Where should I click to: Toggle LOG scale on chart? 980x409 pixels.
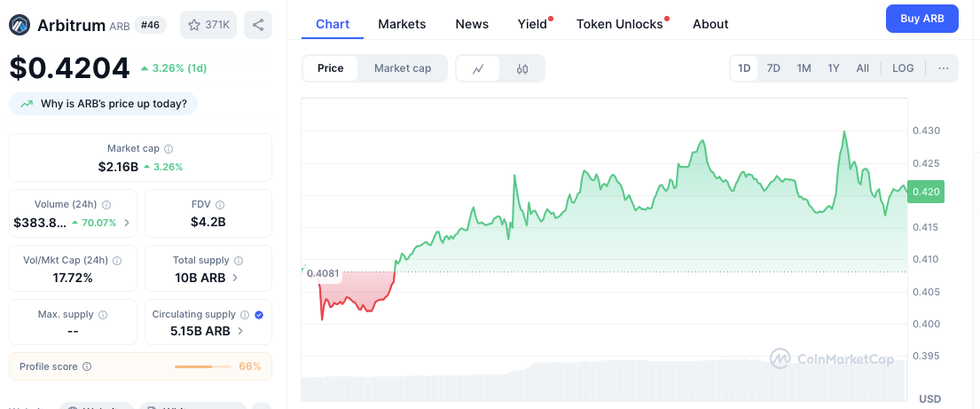pos(903,68)
